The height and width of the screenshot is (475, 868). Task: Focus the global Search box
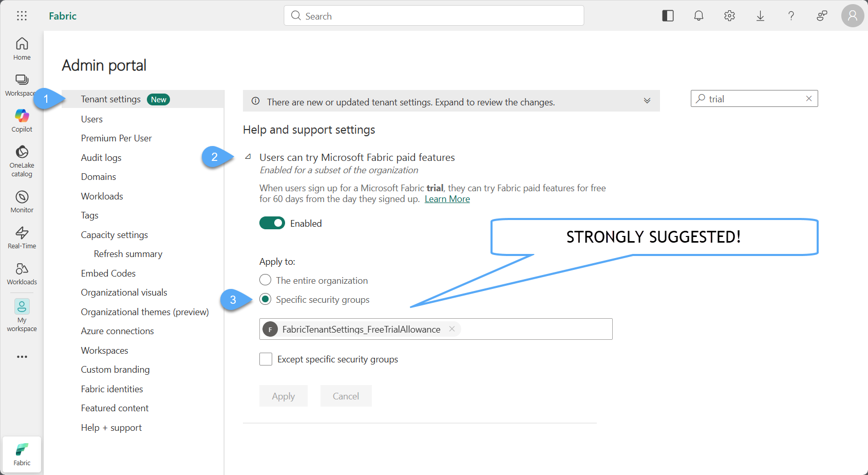(434, 15)
